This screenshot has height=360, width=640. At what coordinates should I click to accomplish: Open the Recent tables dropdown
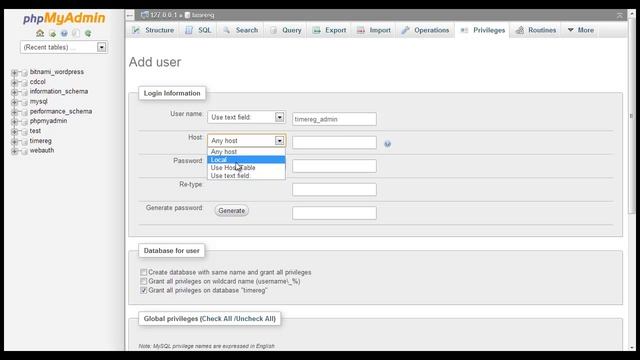64,47
